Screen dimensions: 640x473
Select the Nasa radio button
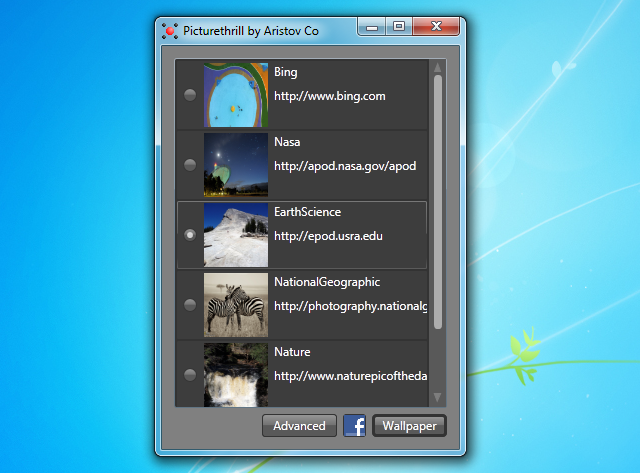tap(190, 165)
